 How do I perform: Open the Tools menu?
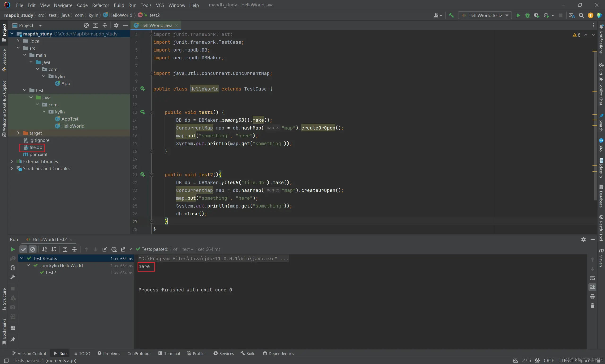point(146,5)
